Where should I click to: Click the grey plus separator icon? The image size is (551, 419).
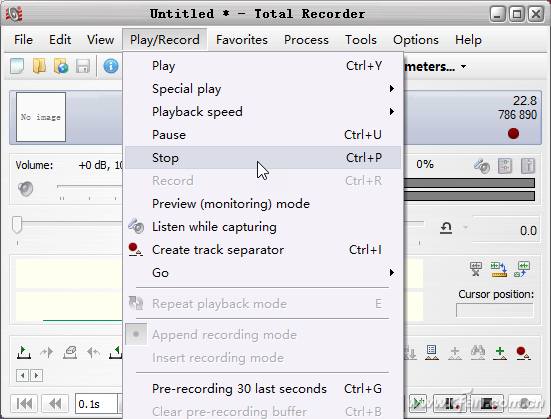[x=455, y=353]
